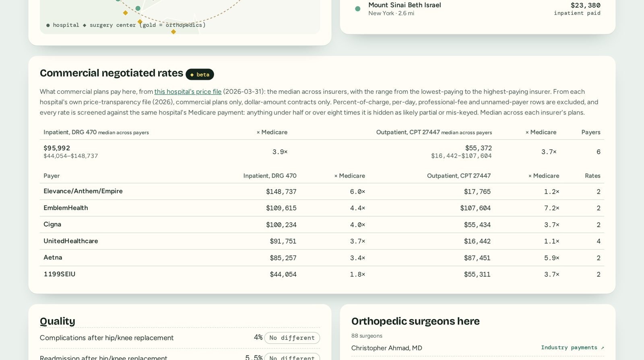The width and height of the screenshot is (644, 360).
Task: Open this hospital's price file link
Action: (188, 91)
